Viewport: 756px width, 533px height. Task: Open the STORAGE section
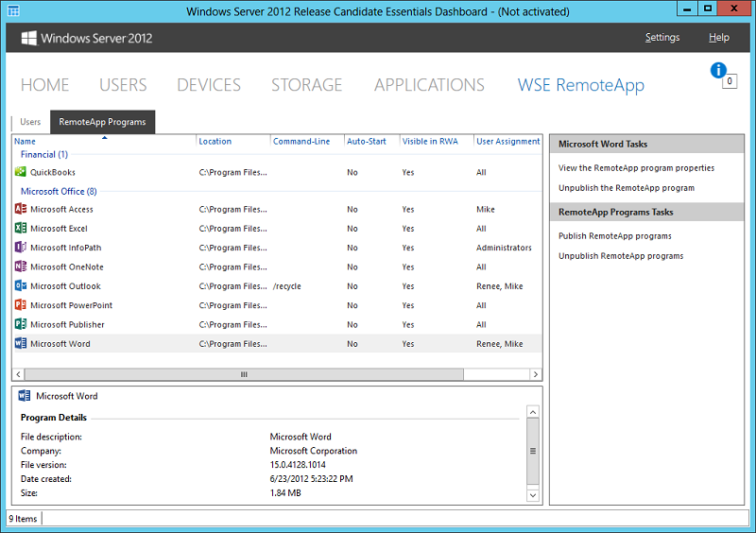(306, 85)
